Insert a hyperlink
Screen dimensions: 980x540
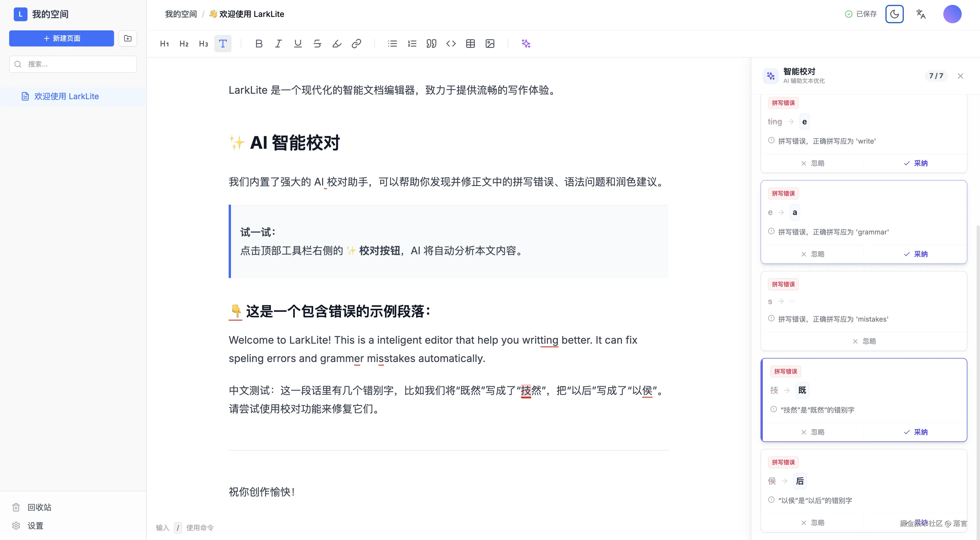click(x=356, y=43)
